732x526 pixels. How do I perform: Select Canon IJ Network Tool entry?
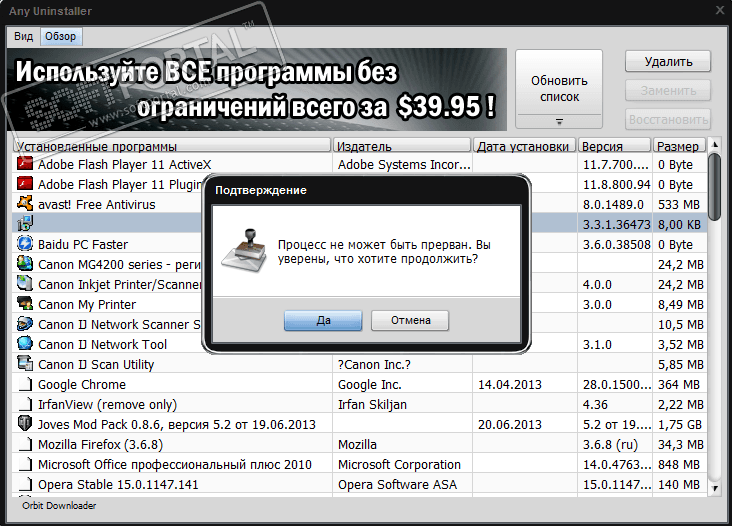[102, 344]
